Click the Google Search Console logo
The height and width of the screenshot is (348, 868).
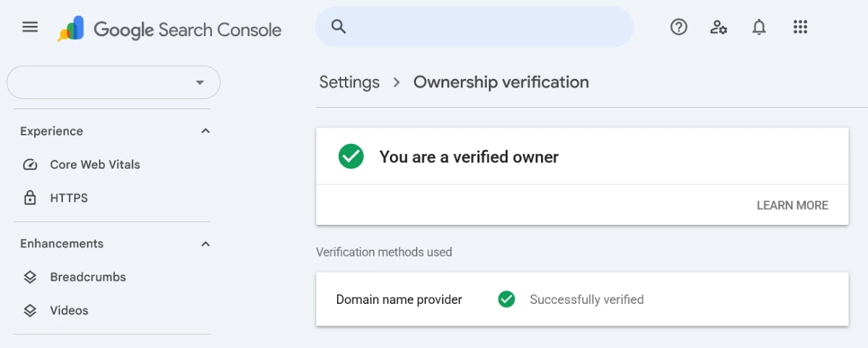171,29
